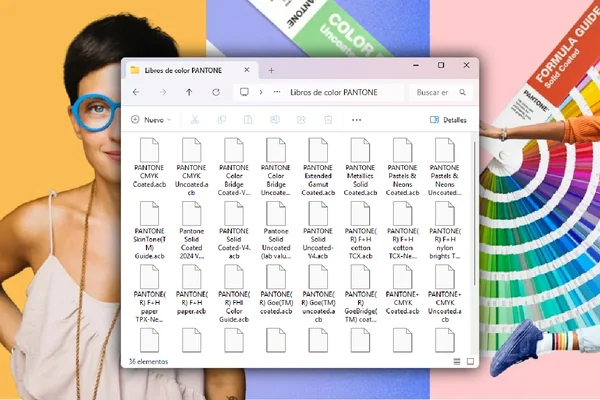The image size is (600, 400).
Task: Click the 36 elementos status text
Action: (x=148, y=361)
